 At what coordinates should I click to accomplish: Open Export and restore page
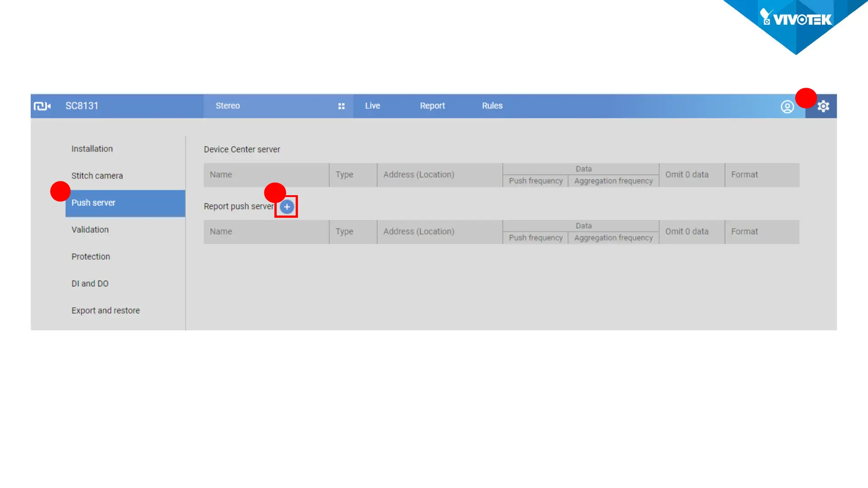[106, 310]
